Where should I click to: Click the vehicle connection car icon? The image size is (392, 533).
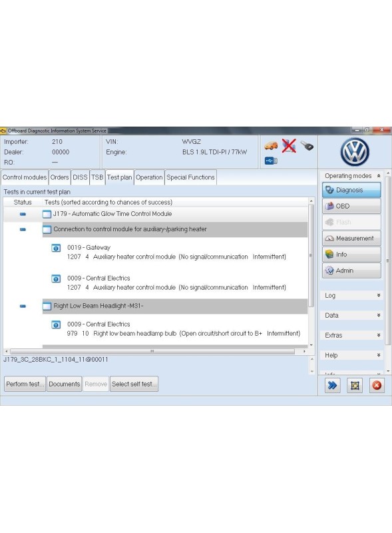tap(271, 146)
